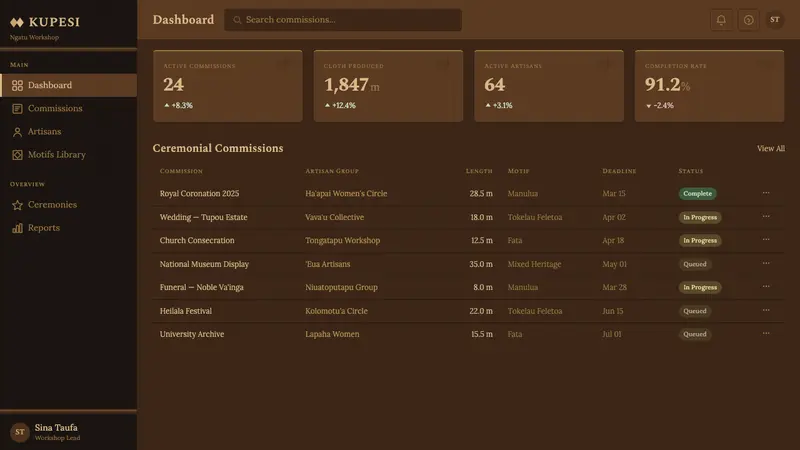
Task: Sort by Commission column header
Action: point(181,171)
